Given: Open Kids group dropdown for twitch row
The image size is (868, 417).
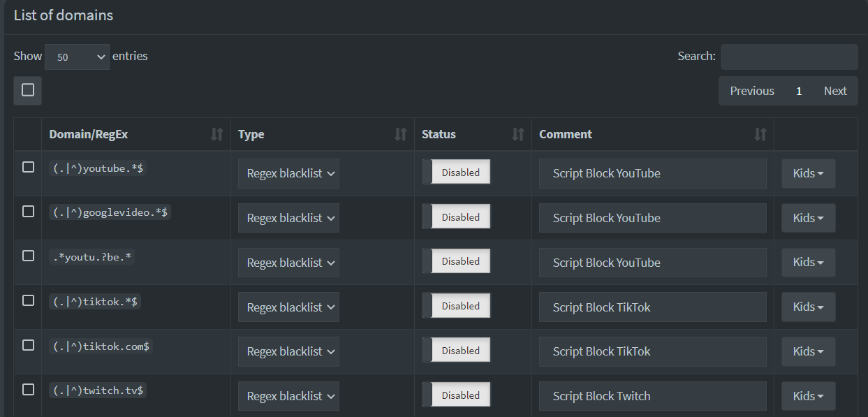Looking at the screenshot, I should (808, 396).
